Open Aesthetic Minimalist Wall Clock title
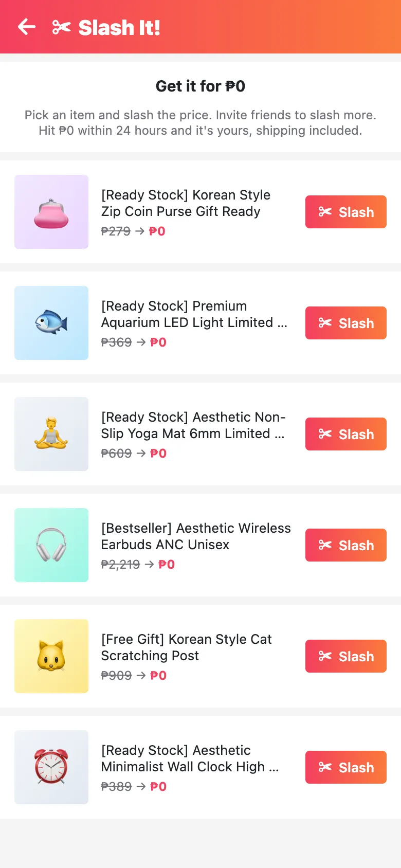The image size is (401, 868). click(190, 758)
